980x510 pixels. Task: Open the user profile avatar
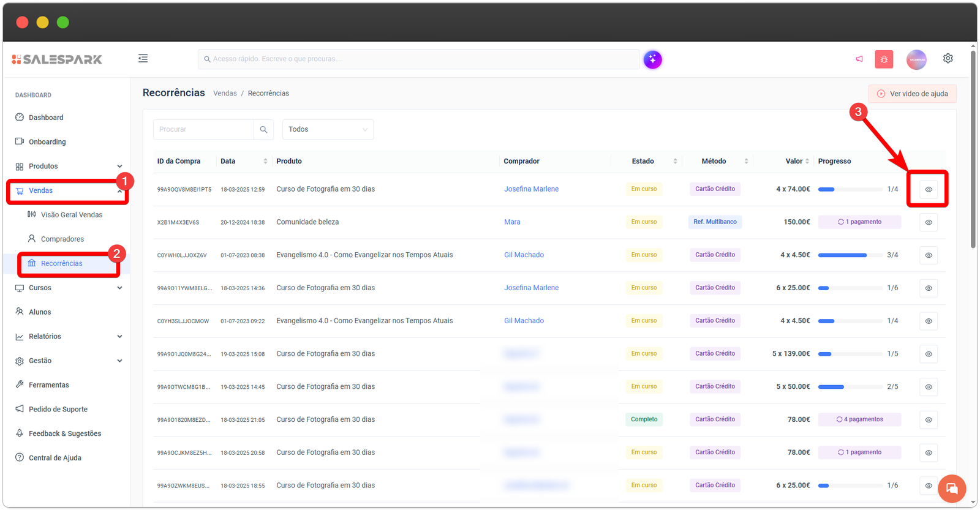[916, 59]
